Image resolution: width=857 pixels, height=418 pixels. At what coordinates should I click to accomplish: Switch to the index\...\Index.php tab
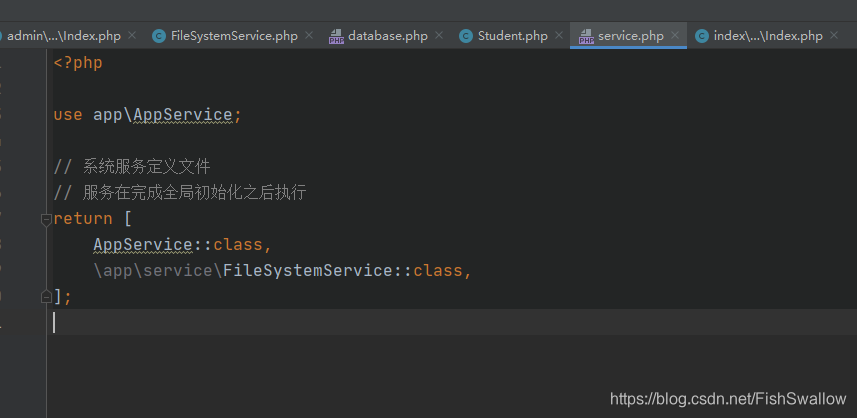point(768,36)
